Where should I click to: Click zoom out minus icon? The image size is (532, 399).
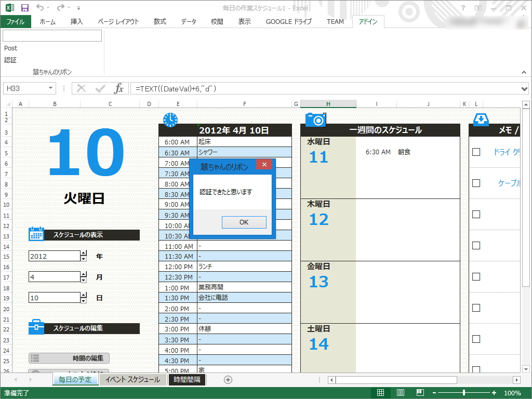pos(434,393)
